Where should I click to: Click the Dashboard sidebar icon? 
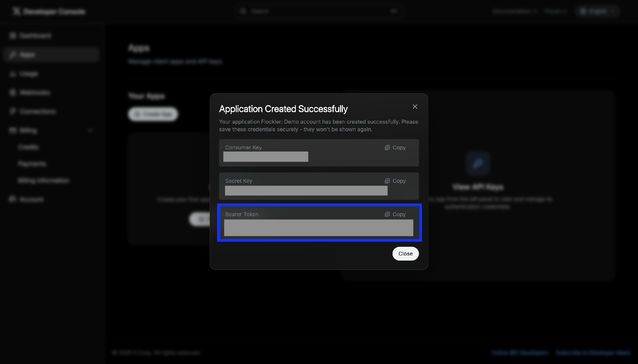point(13,36)
